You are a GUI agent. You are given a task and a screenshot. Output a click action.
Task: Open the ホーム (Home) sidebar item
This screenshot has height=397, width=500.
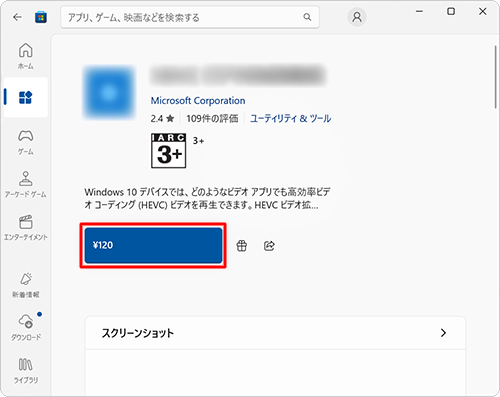click(26, 56)
